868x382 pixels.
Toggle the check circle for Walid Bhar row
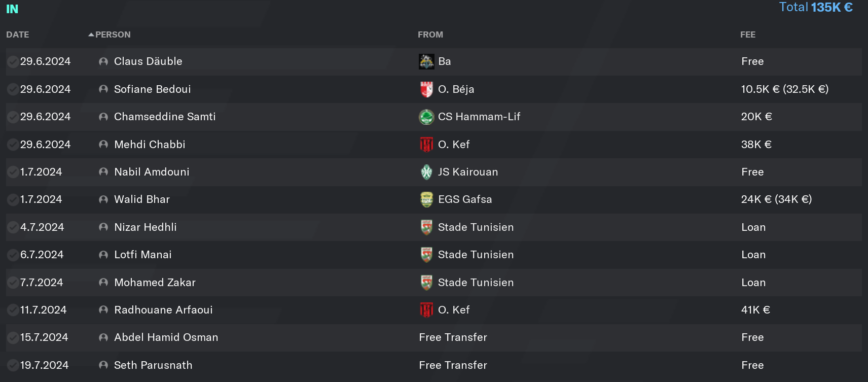(13, 199)
